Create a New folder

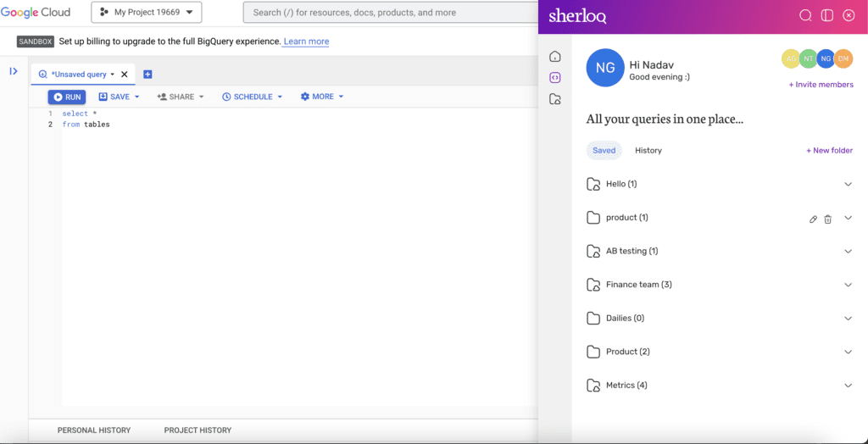829,151
